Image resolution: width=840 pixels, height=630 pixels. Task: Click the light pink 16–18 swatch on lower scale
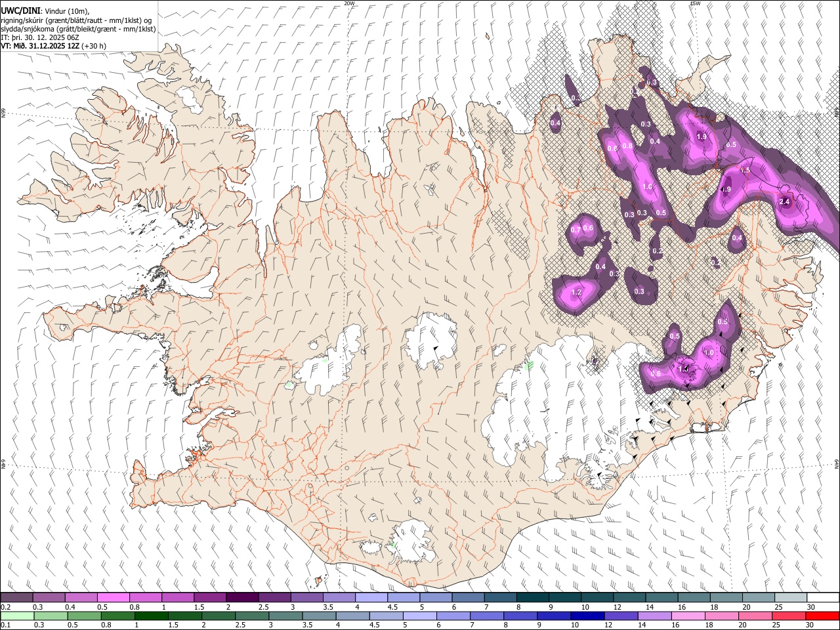pos(688,616)
